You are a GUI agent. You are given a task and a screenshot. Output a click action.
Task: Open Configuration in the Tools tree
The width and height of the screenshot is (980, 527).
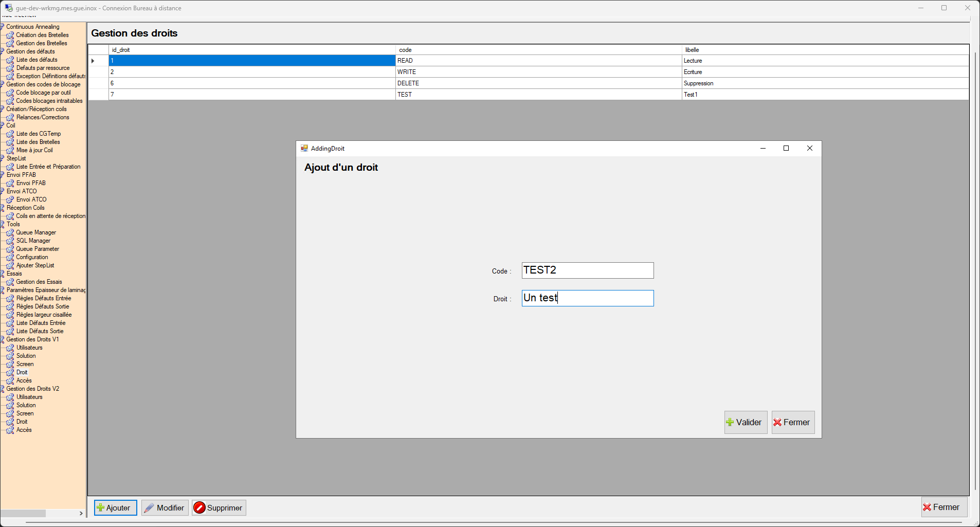pos(32,257)
